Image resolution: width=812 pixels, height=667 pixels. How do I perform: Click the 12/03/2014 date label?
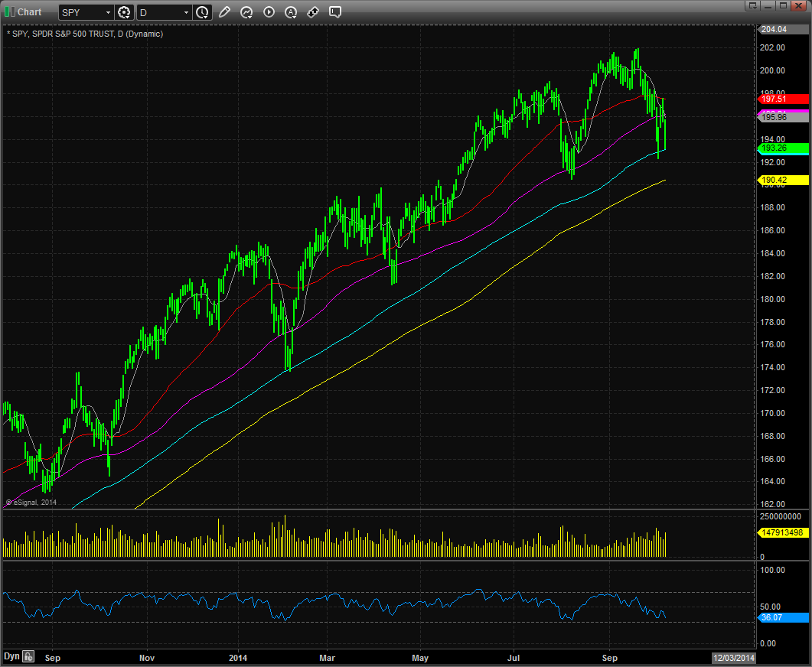(734, 658)
